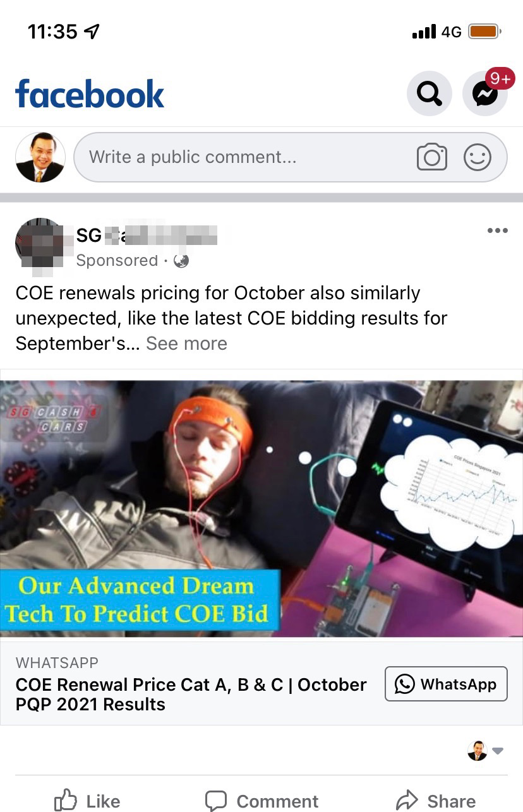This screenshot has width=523, height=812.
Task: Click the WhatsApp call-to-action button
Action: [x=446, y=684]
